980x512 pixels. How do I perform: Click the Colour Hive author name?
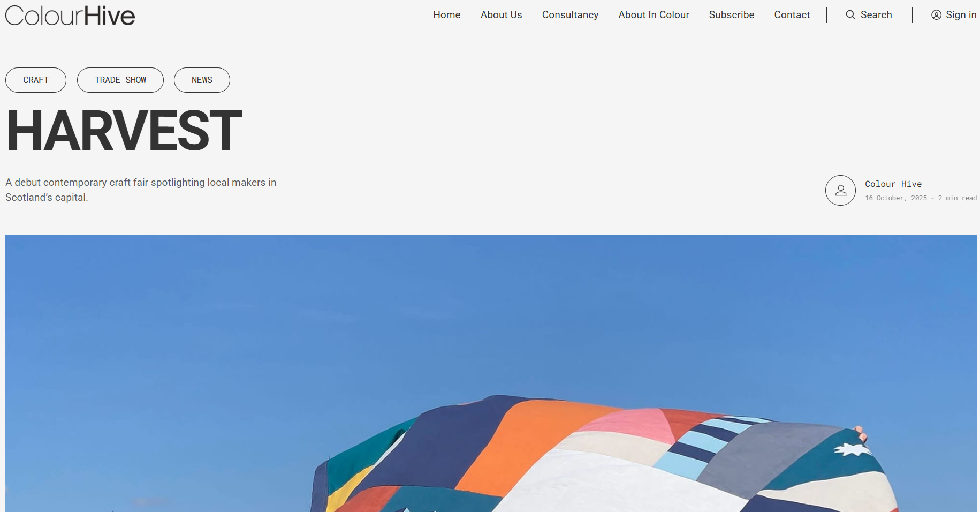(x=893, y=184)
